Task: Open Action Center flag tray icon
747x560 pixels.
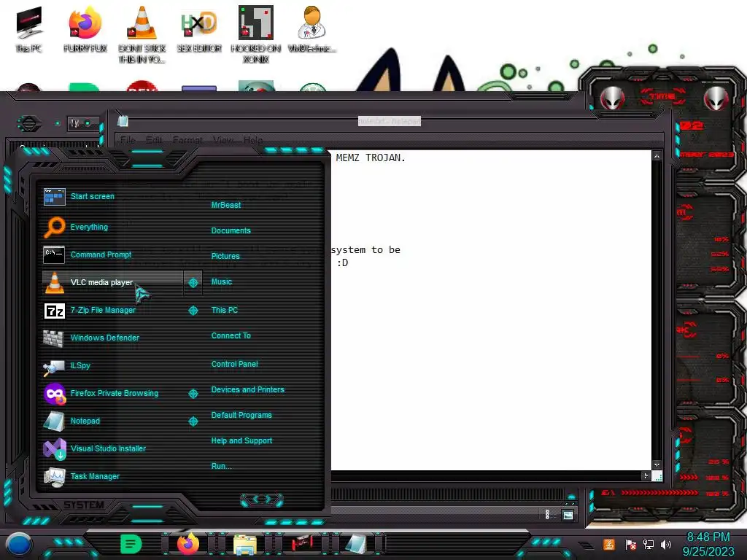Action: click(x=630, y=544)
